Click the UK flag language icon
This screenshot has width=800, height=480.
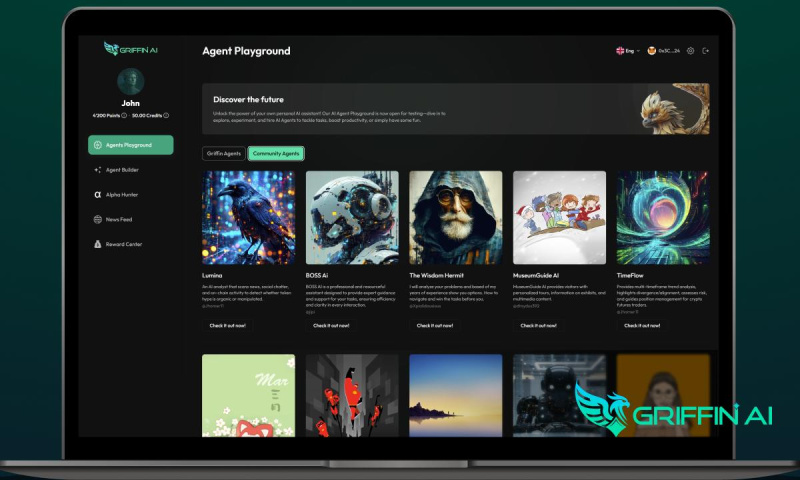click(x=620, y=50)
